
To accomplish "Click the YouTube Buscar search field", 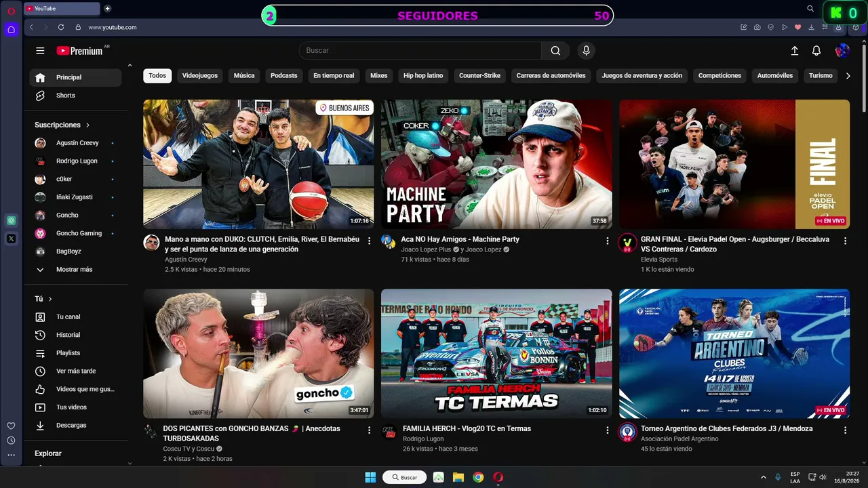I will (x=420, y=51).
